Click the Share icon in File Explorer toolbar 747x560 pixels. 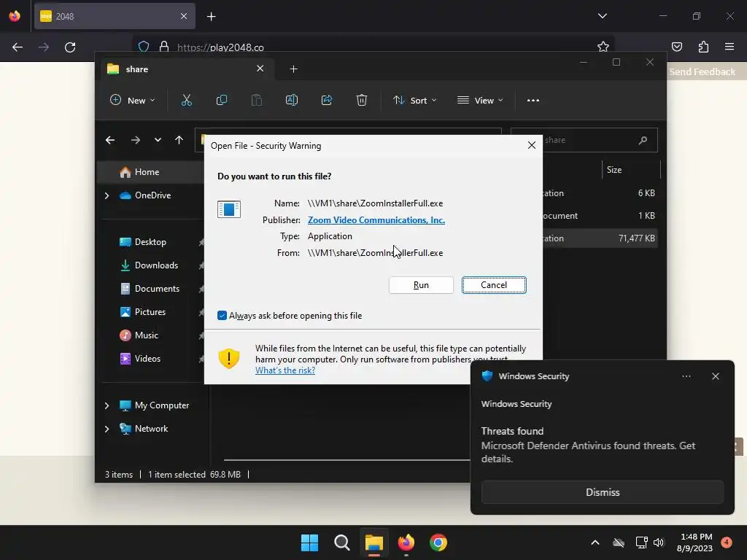(x=327, y=100)
